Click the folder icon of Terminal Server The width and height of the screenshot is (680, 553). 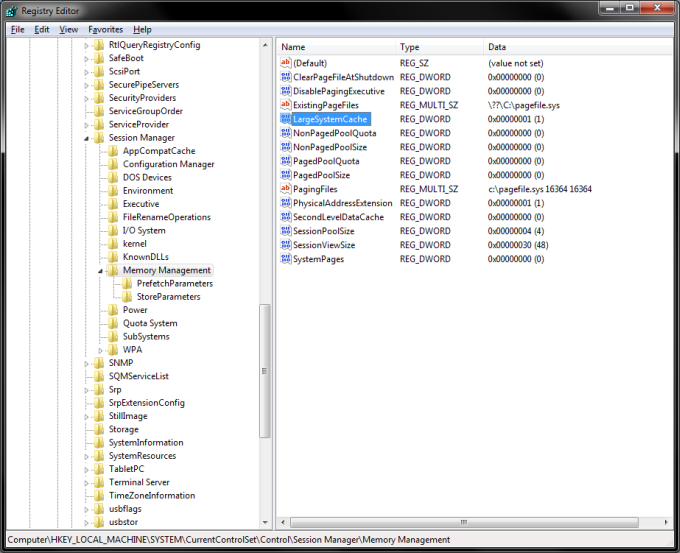pos(99,482)
